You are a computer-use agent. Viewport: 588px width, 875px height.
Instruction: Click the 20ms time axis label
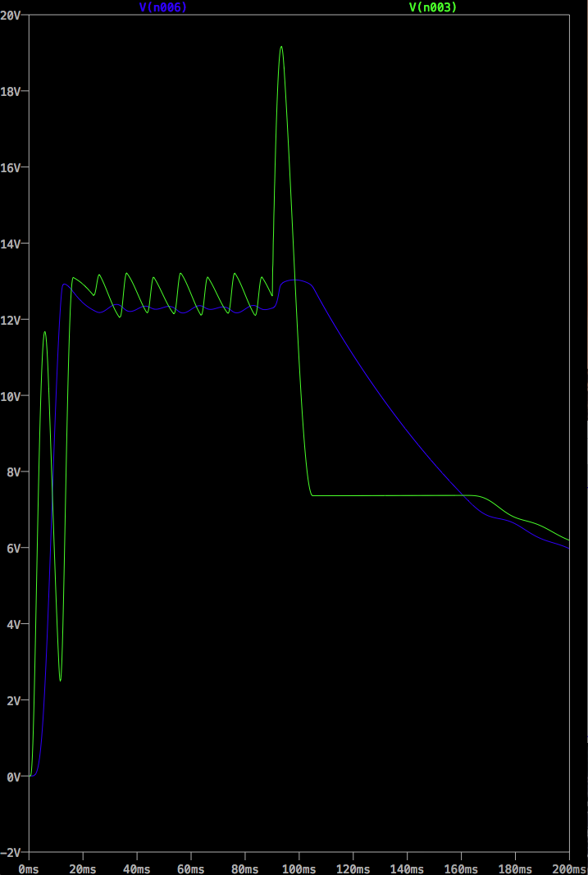click(x=83, y=869)
